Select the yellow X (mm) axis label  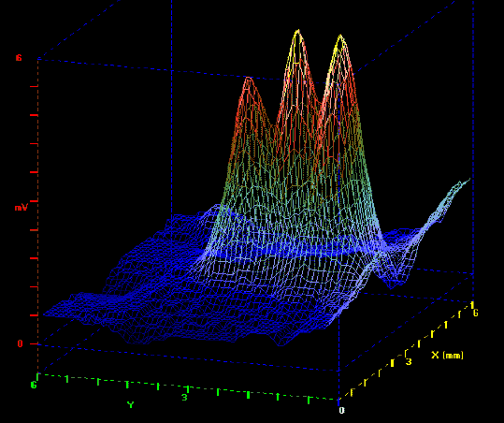click(x=447, y=355)
